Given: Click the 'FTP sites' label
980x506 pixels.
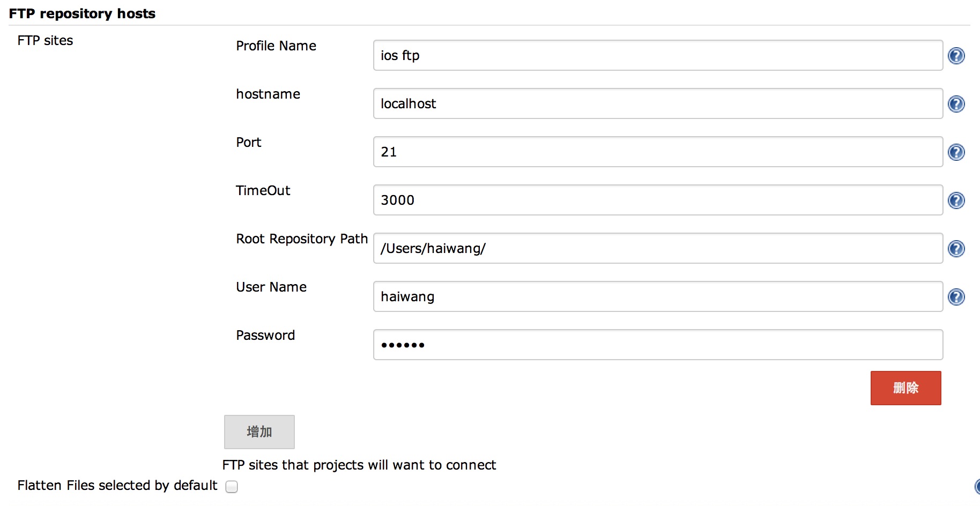Looking at the screenshot, I should coord(45,41).
